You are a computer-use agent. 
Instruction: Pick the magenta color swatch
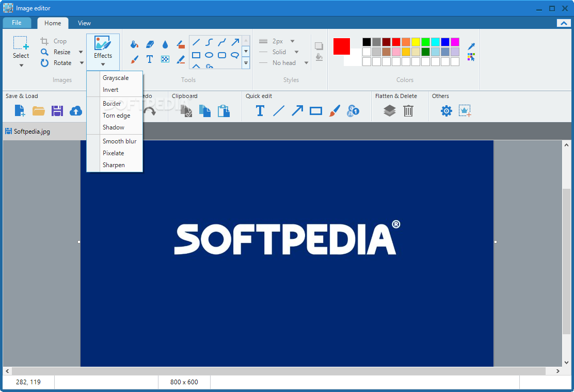455,42
